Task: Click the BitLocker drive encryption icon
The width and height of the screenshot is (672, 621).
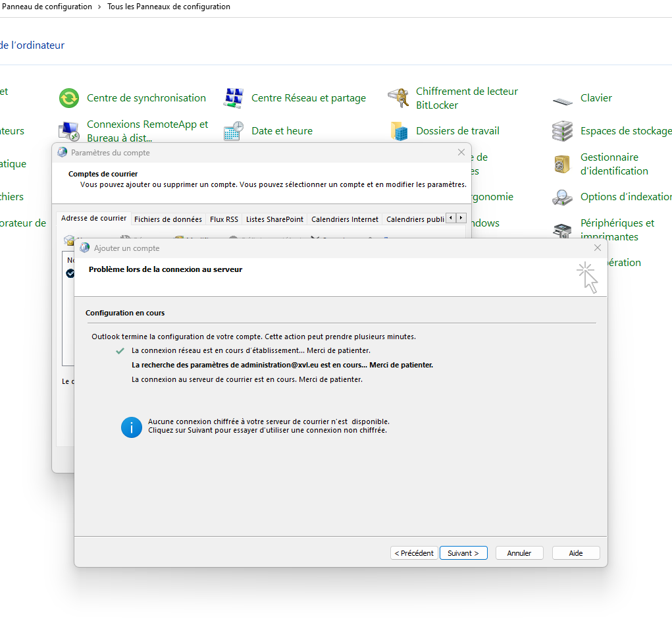Action: [x=398, y=98]
